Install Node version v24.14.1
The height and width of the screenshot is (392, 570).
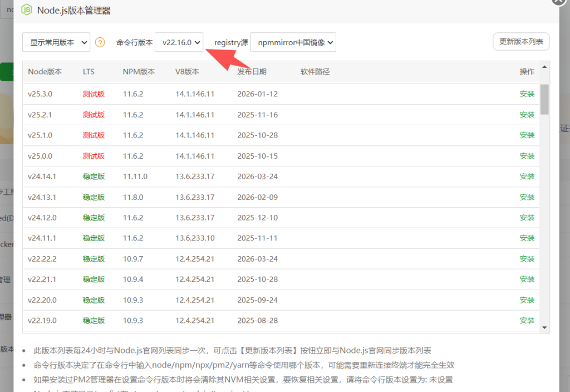[527, 176]
